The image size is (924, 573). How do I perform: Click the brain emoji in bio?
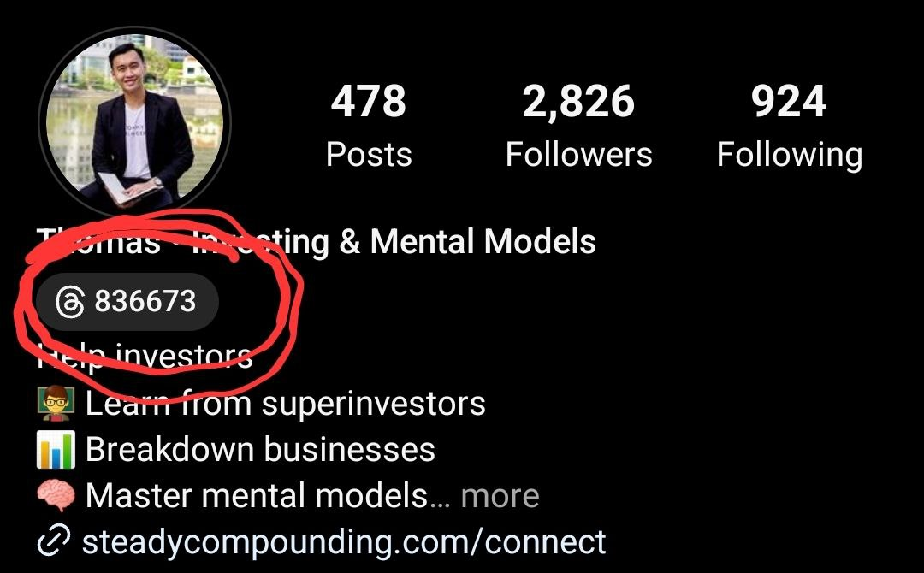tap(56, 495)
